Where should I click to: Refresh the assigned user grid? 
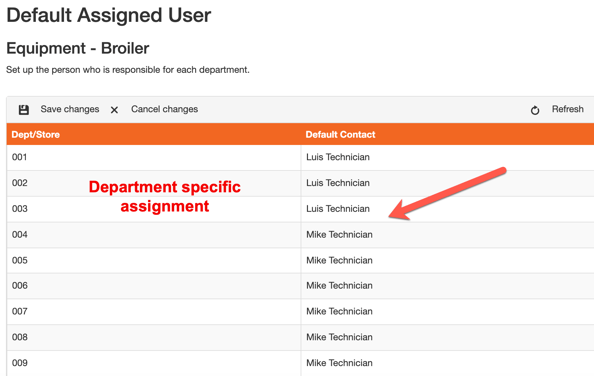click(567, 109)
